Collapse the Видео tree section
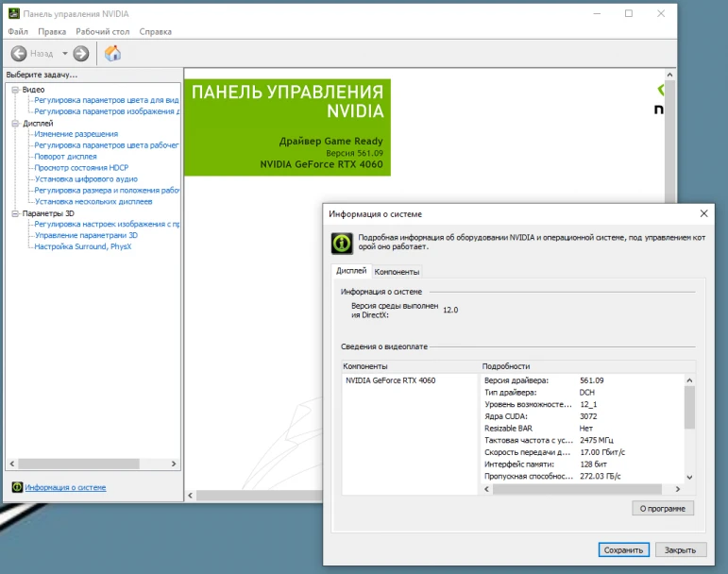 [x=15, y=90]
